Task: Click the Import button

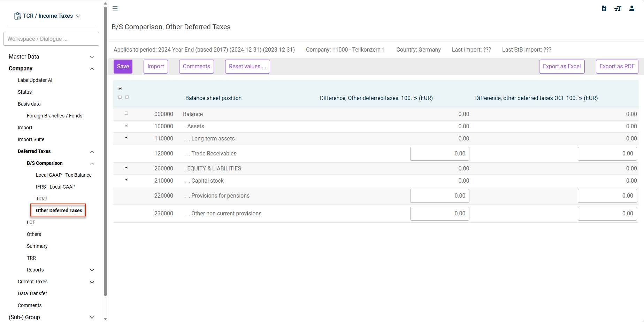Action: point(156,67)
